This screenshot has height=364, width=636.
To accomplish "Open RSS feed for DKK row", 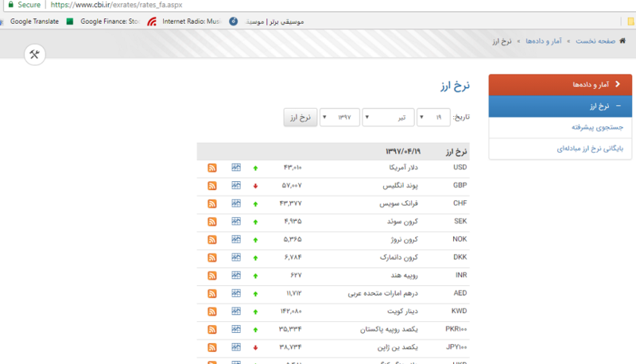I will tap(211, 258).
